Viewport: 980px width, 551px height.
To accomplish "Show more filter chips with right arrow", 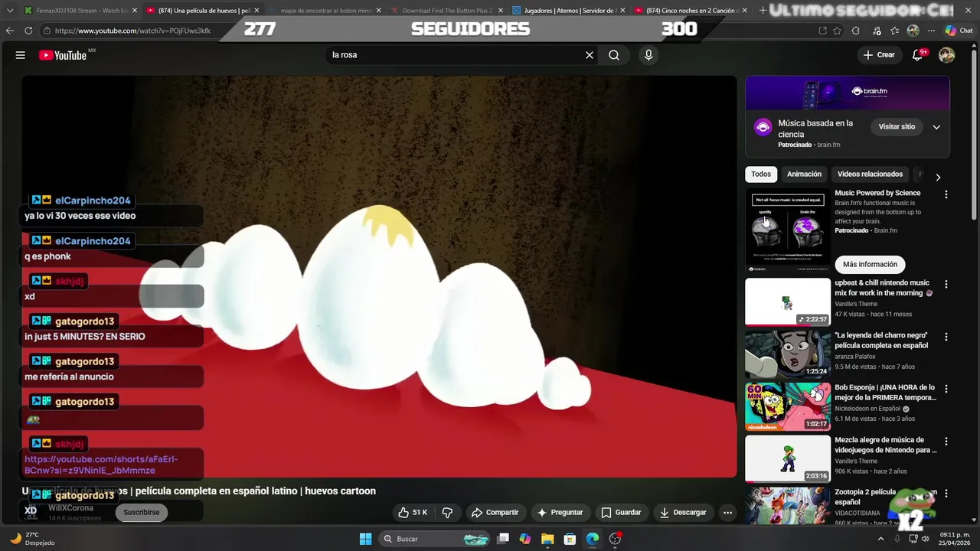I will (938, 177).
